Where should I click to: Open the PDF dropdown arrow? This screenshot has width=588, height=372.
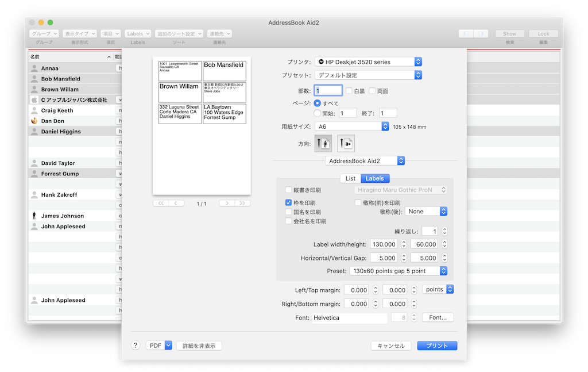pyautogui.click(x=168, y=346)
